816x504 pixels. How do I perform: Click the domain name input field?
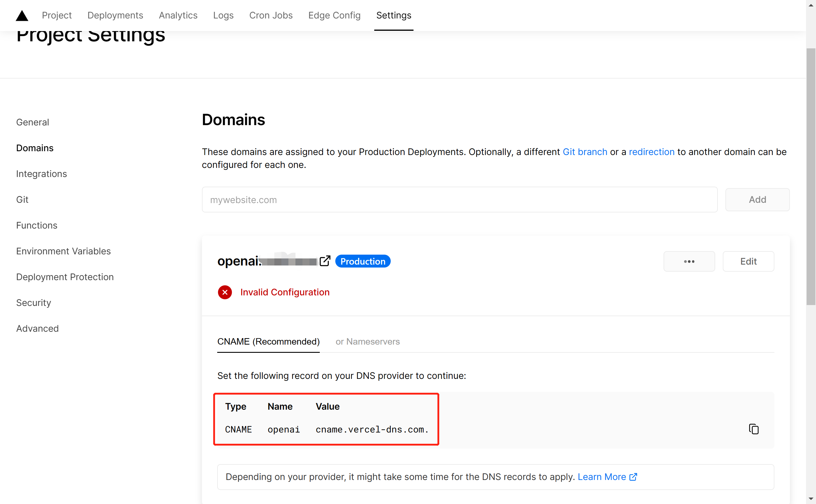(460, 199)
